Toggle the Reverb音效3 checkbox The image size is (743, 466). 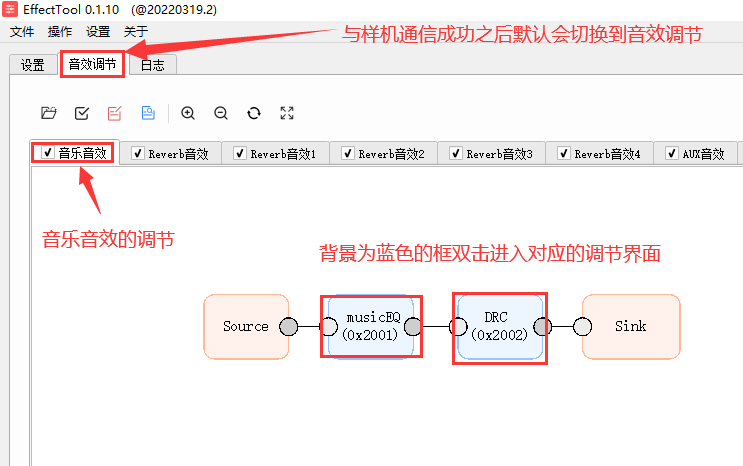coord(456,153)
